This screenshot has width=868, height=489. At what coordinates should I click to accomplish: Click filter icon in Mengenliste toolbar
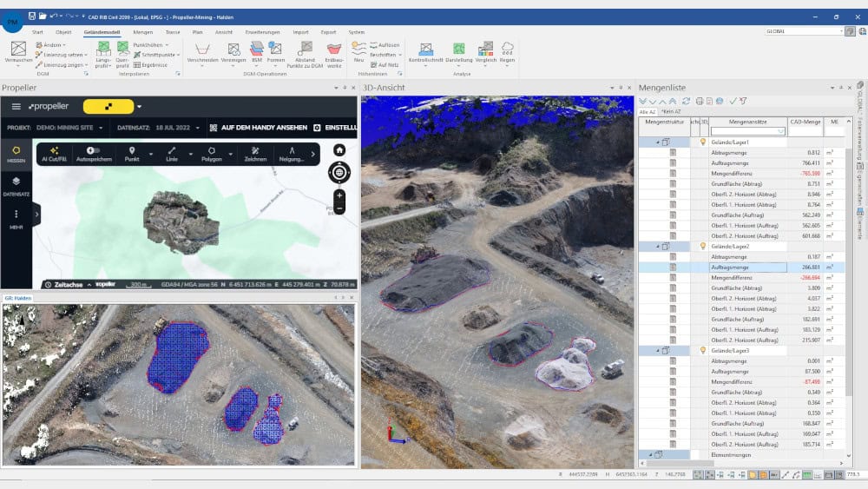pos(743,102)
